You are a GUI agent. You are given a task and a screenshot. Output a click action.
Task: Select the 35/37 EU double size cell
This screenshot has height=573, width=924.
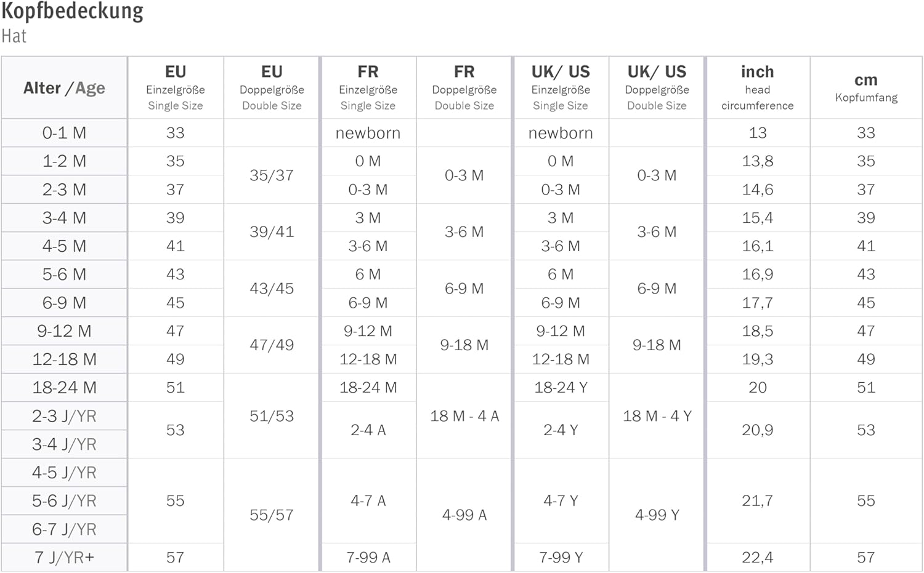coord(272,175)
